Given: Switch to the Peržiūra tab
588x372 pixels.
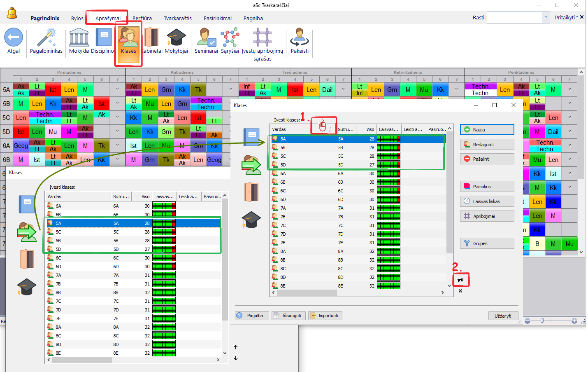Looking at the screenshot, I should [142, 19].
